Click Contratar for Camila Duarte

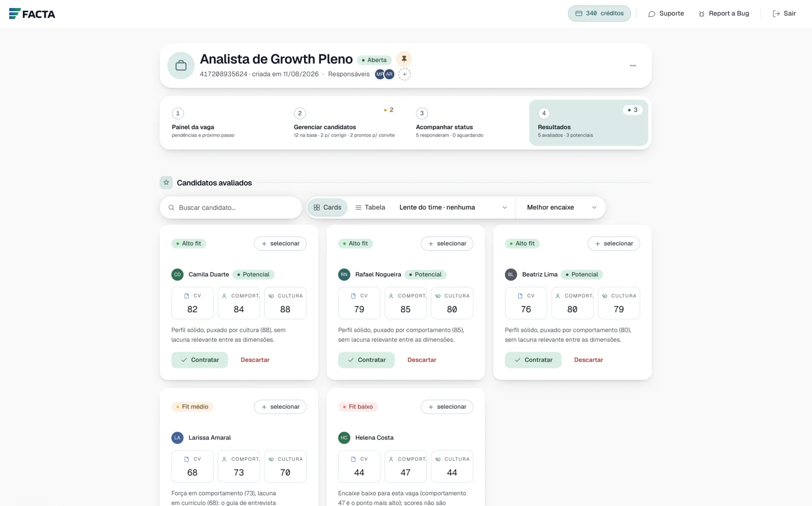(x=199, y=360)
